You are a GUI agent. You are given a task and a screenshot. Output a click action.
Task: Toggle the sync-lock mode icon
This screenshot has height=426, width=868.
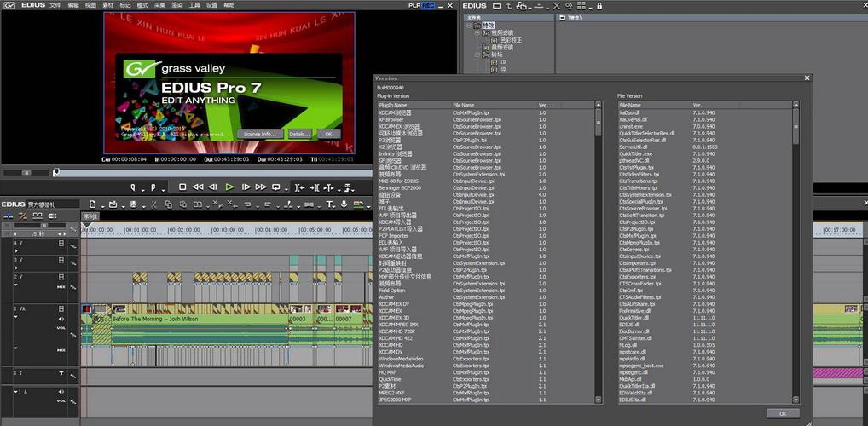pyautogui.click(x=51, y=216)
